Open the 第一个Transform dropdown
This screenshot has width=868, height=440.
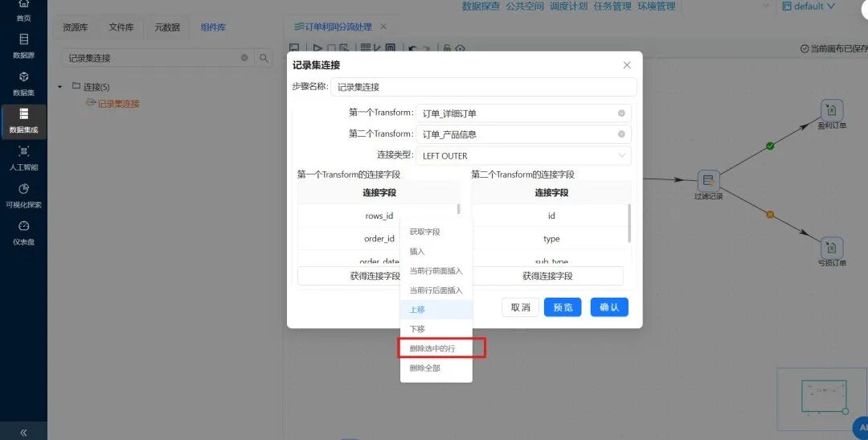pyautogui.click(x=523, y=113)
